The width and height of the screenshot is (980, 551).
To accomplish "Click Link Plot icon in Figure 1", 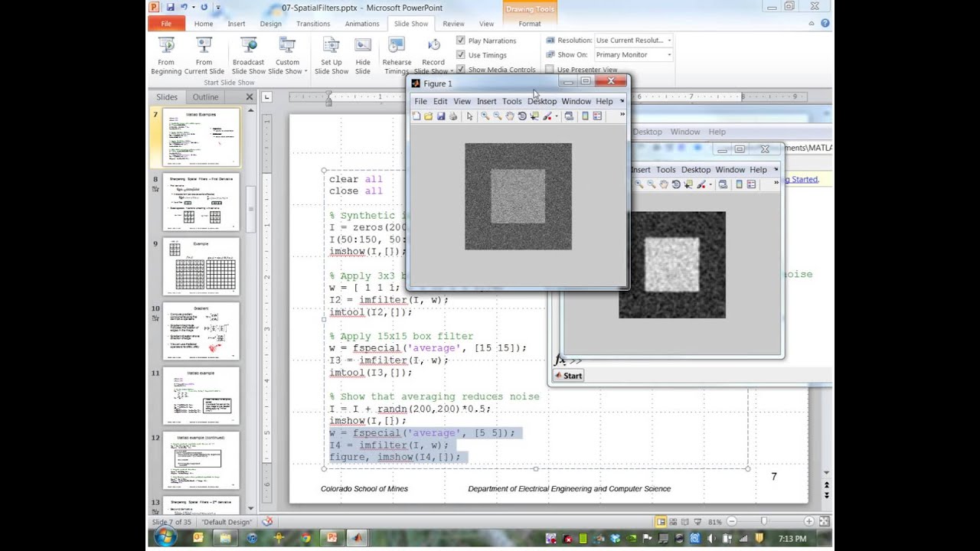I will coord(569,116).
